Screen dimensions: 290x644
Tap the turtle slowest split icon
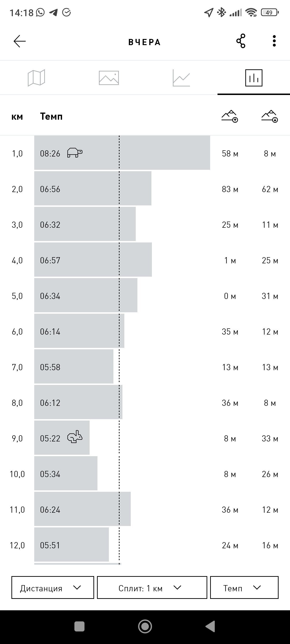(75, 153)
